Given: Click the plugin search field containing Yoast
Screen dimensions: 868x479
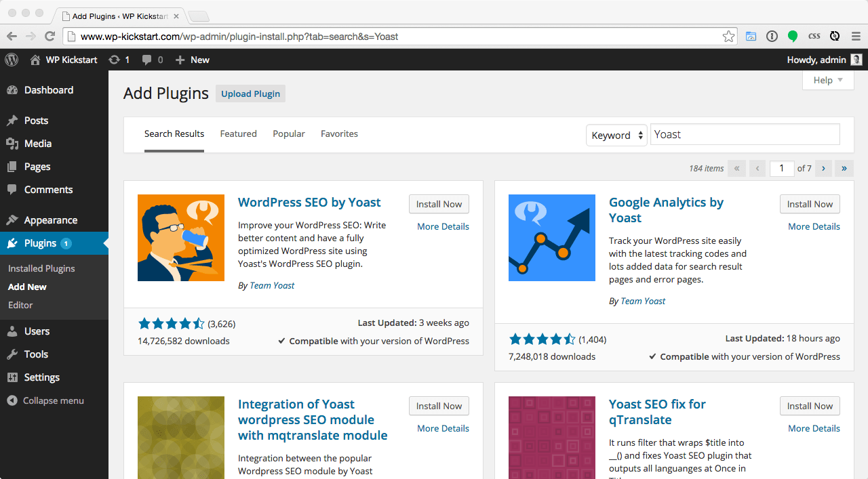Looking at the screenshot, I should 745,134.
